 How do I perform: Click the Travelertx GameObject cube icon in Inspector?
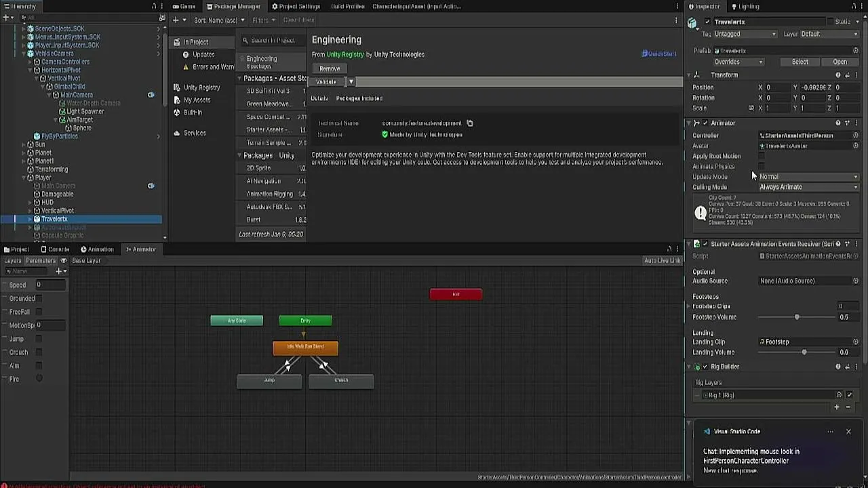pyautogui.click(x=692, y=22)
